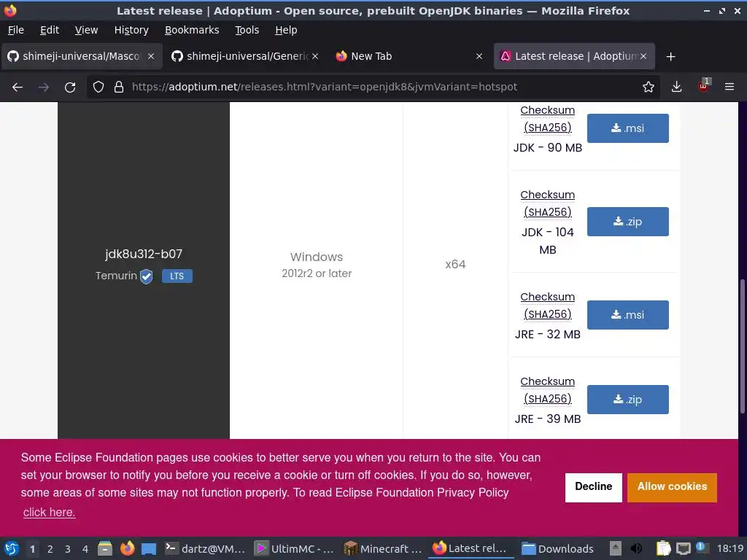Viewport: 747px width, 560px height.
Task: Open the dartz@VM terminal taskbar window
Action: [x=205, y=548]
